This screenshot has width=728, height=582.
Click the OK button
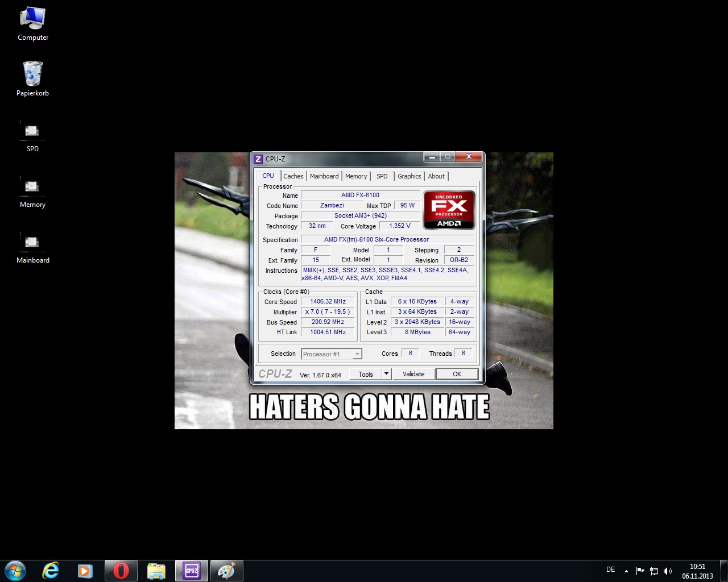[x=457, y=374]
